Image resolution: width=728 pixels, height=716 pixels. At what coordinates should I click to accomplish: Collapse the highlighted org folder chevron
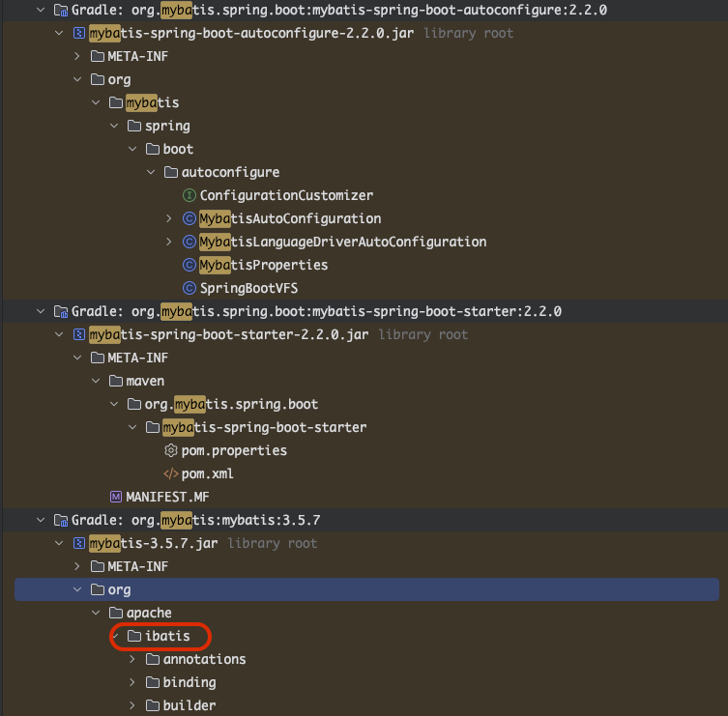(77, 589)
